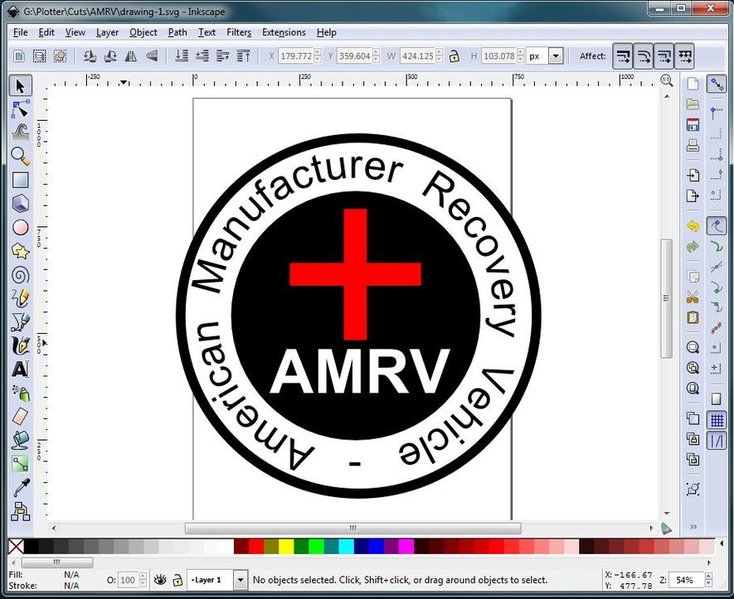This screenshot has height=599, width=734.
Task: Pick the yellow palette swatch
Action: [286, 547]
